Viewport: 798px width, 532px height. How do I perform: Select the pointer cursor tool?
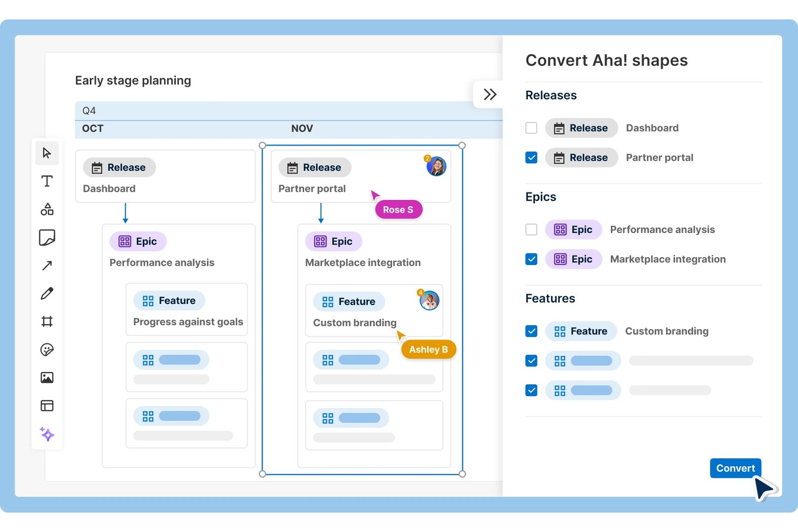(x=47, y=154)
